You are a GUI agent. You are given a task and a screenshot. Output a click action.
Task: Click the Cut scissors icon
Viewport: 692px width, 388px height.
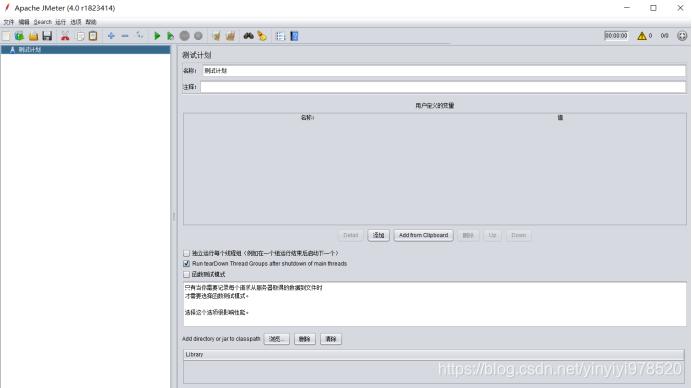pyautogui.click(x=65, y=36)
